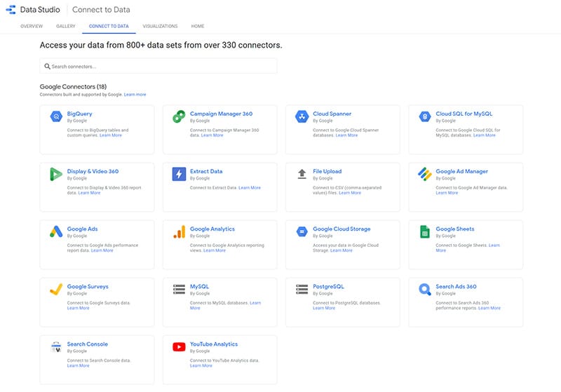
Task: Click the Search Ads 360 title link
Action: [x=456, y=287]
